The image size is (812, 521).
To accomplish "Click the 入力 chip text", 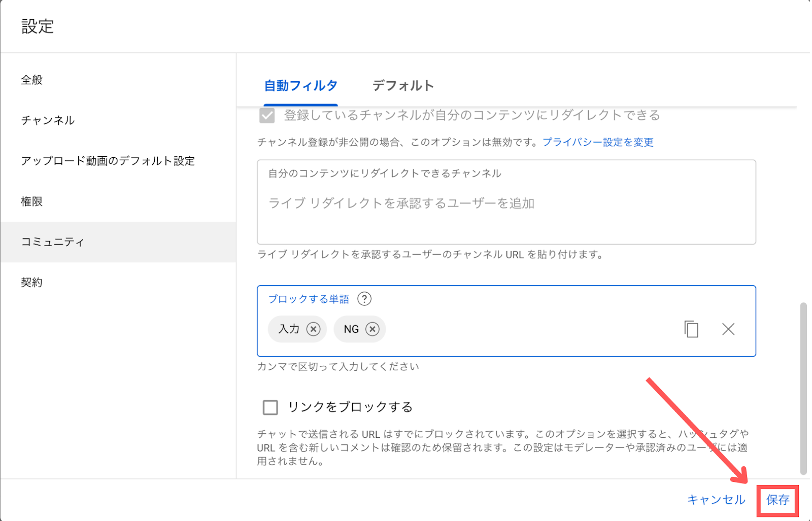I will (289, 329).
